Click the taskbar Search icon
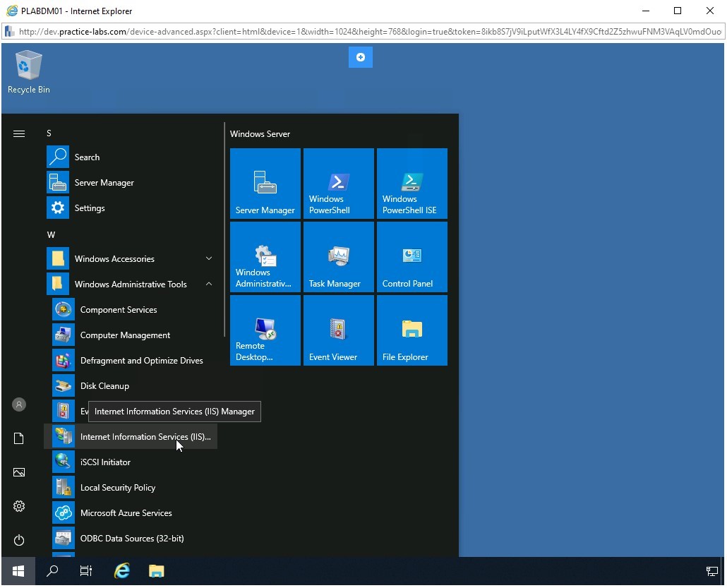 (x=52, y=571)
